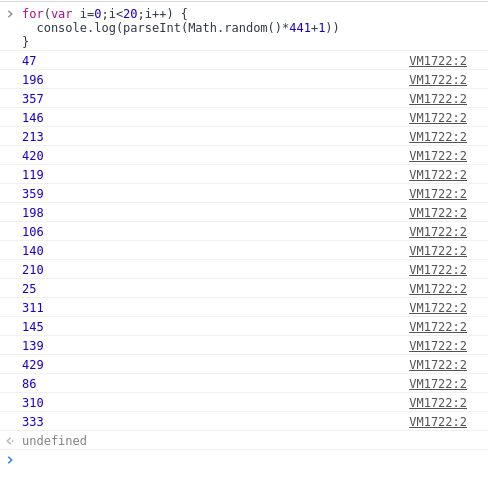The width and height of the screenshot is (488, 477).
Task: Open source location for output 333
Action: (x=438, y=422)
